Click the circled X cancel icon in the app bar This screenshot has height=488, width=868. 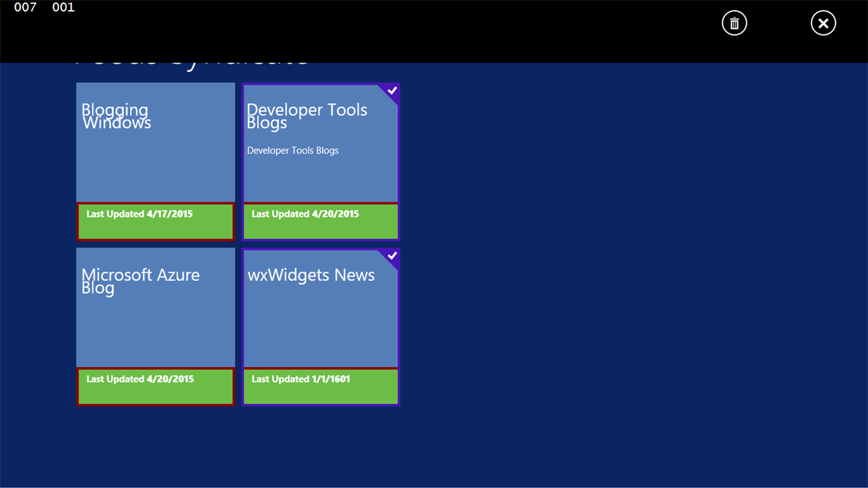823,23
